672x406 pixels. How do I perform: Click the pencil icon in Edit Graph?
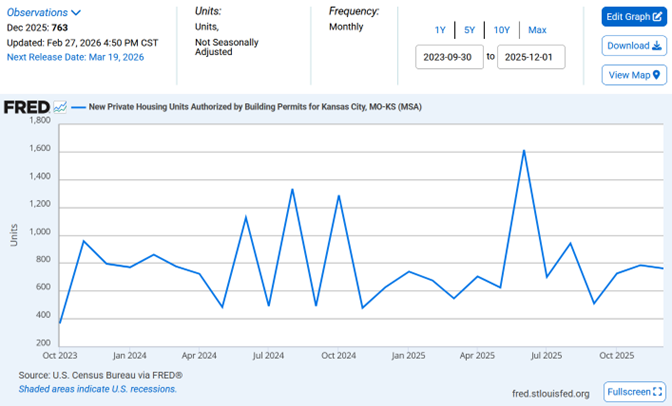click(656, 17)
